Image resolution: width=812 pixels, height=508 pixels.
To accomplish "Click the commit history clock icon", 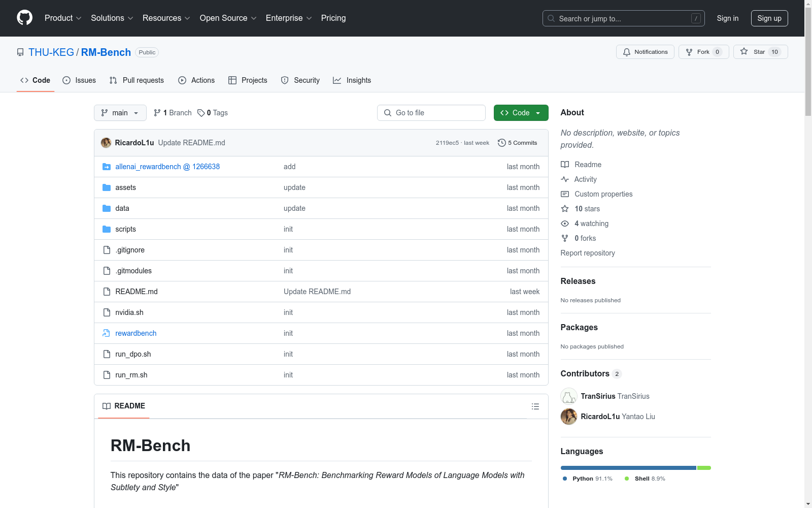I will coord(502,143).
